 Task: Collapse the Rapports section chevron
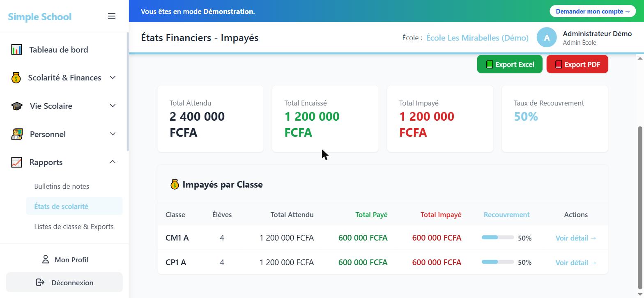pos(113,162)
